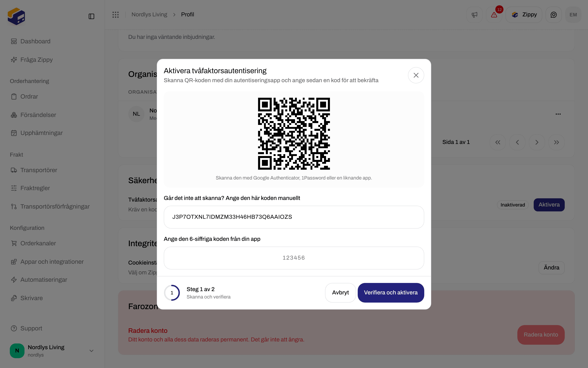This screenshot has width=588, height=368.
Task: Focus the 6-digit code input field
Action: [x=294, y=258]
